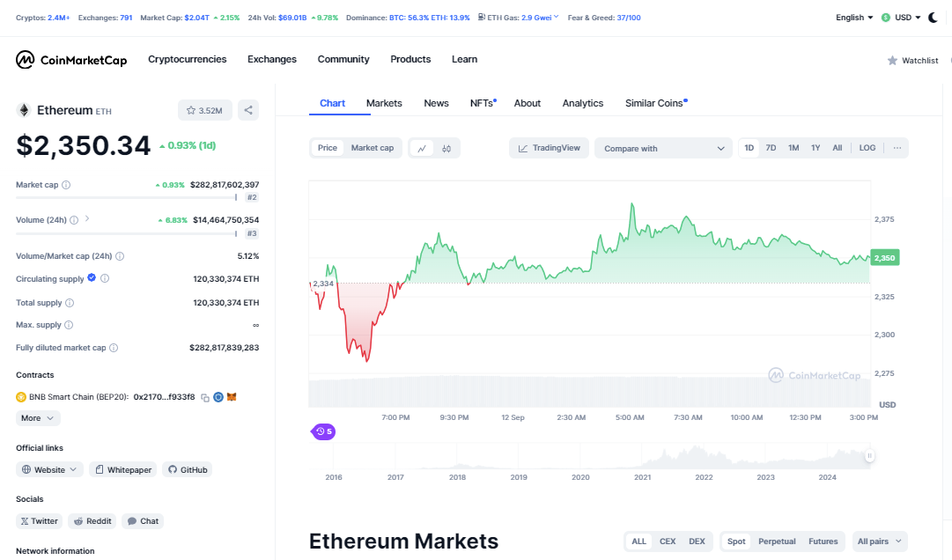Expand the More contracts dropdown

click(x=38, y=418)
